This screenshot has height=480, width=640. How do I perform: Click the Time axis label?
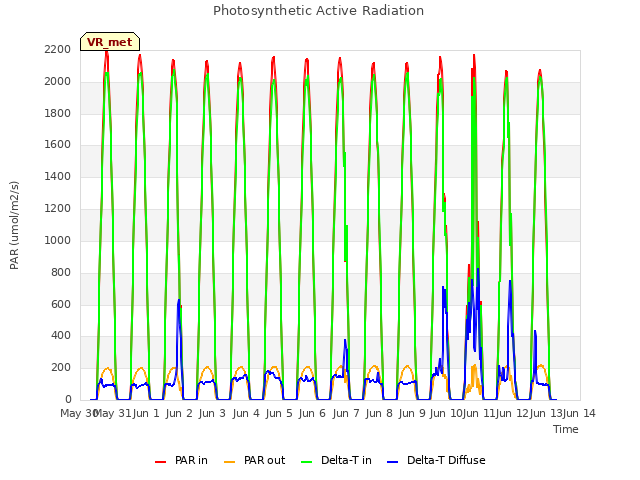(566, 429)
